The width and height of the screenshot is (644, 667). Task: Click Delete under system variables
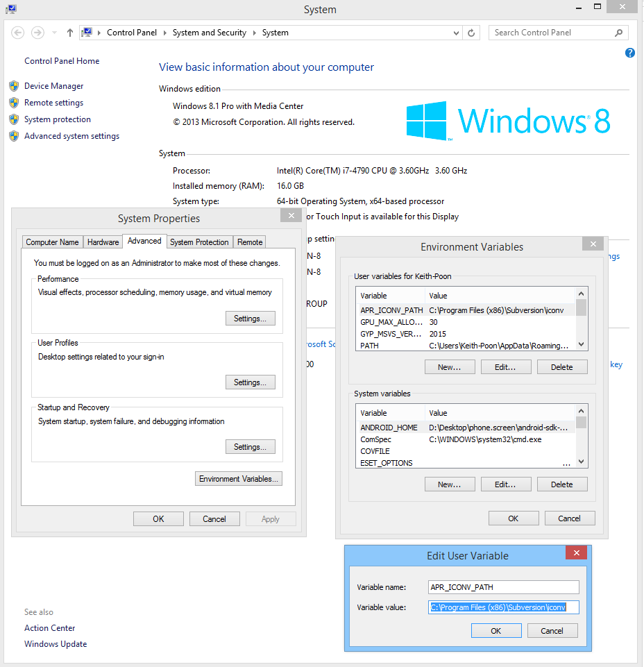562,484
